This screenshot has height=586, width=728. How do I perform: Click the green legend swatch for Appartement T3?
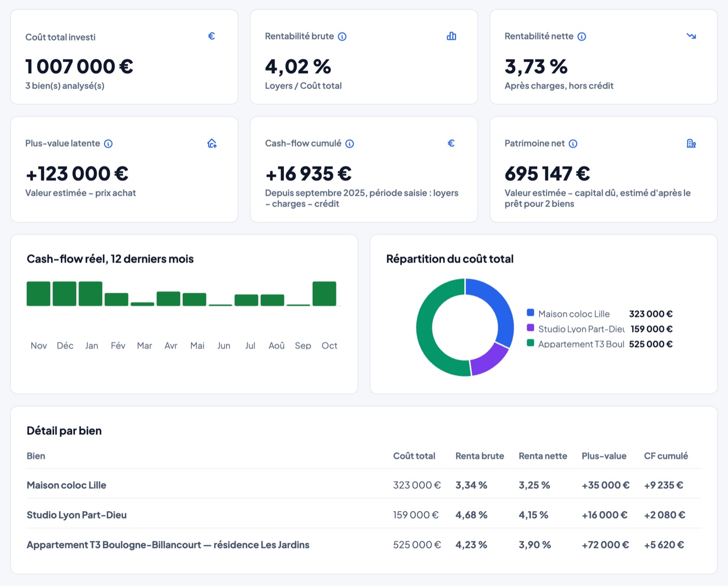pyautogui.click(x=530, y=343)
